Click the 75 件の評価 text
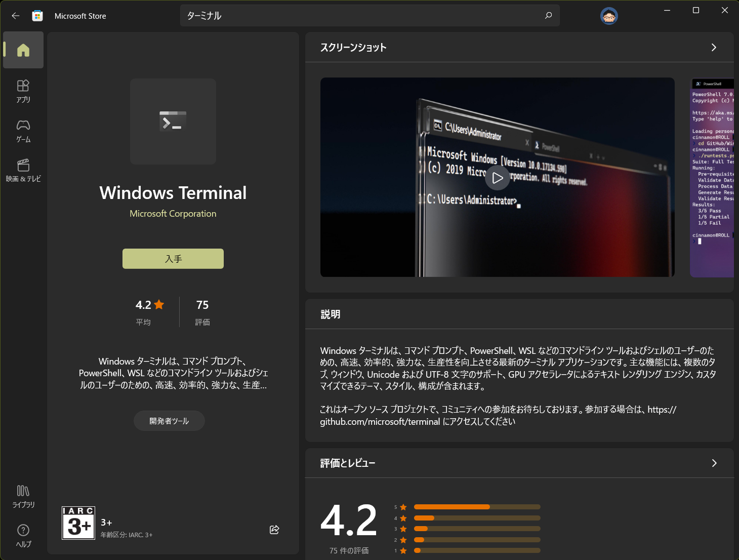 point(349,550)
